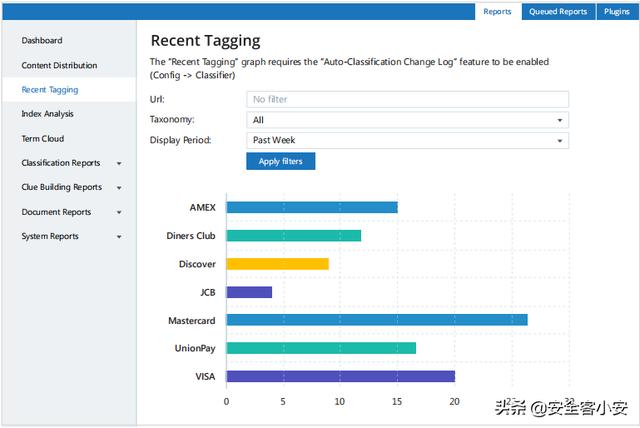Open the Display Period dropdown

coord(407,140)
